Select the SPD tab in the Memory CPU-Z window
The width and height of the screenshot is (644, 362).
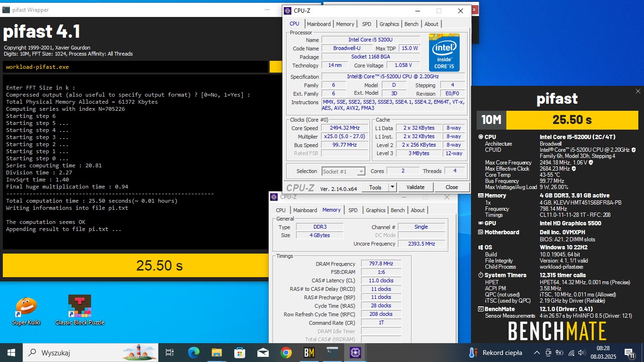coord(353,210)
